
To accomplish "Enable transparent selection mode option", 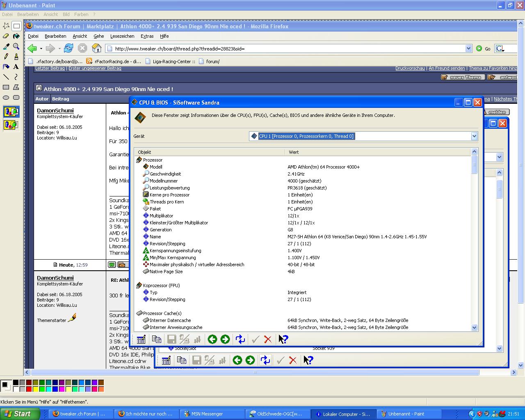I will [x=11, y=125].
